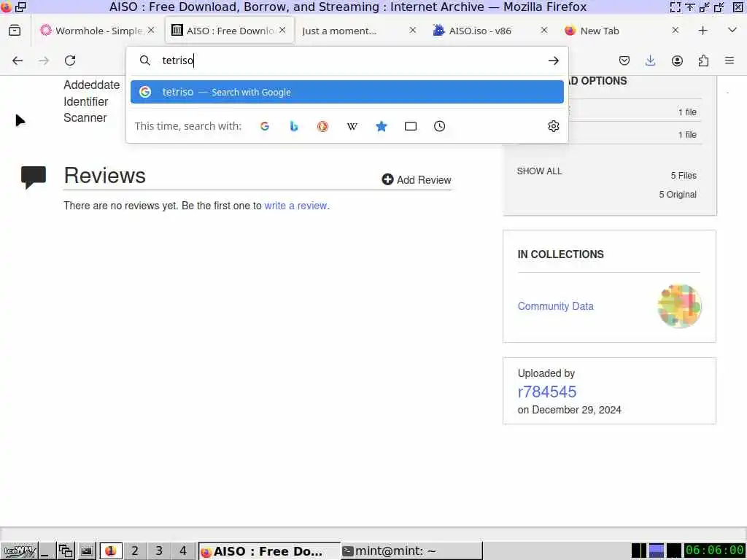Open the Firefox hamburger menu
Screen dimensions: 747x560
click(x=729, y=61)
